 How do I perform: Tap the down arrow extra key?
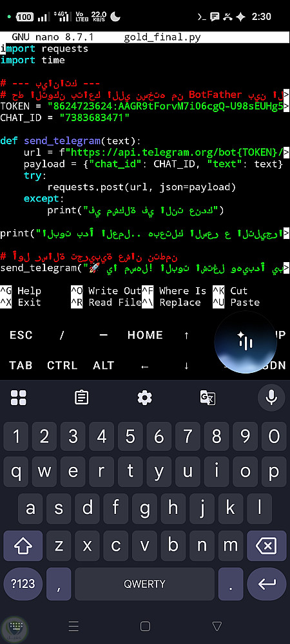click(186, 366)
